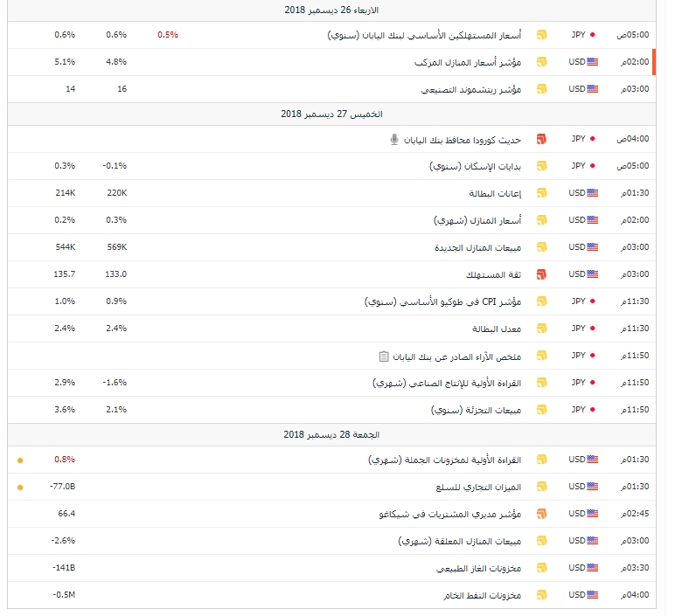This screenshot has height=616, width=675.
Task: Open the natural gas storage event at 03:30
Action: pos(478,569)
